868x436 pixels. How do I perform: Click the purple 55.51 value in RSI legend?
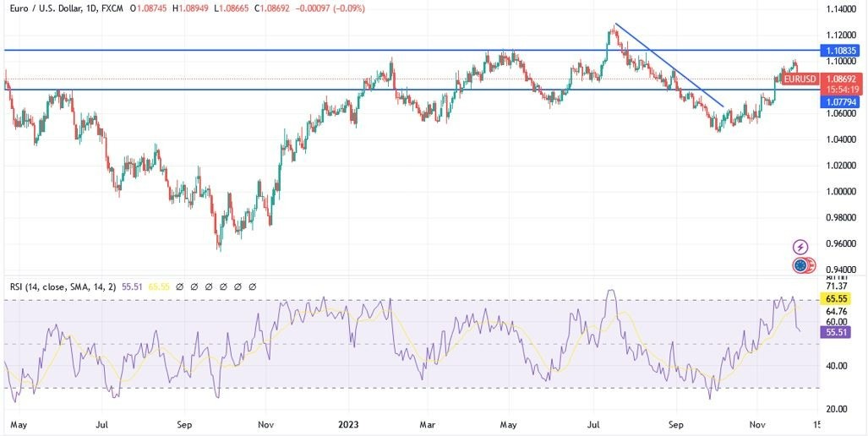point(131,286)
